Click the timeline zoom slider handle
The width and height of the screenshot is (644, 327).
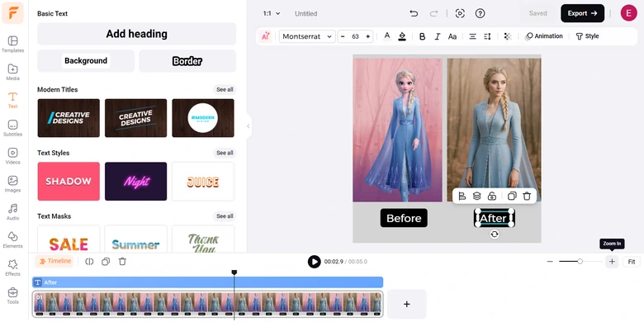coord(580,261)
